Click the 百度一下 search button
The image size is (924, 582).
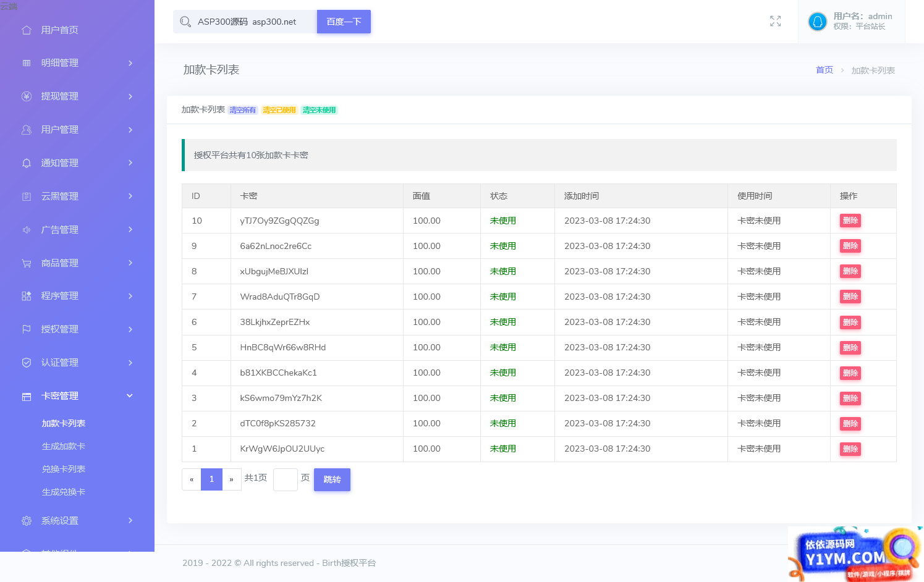[344, 22]
